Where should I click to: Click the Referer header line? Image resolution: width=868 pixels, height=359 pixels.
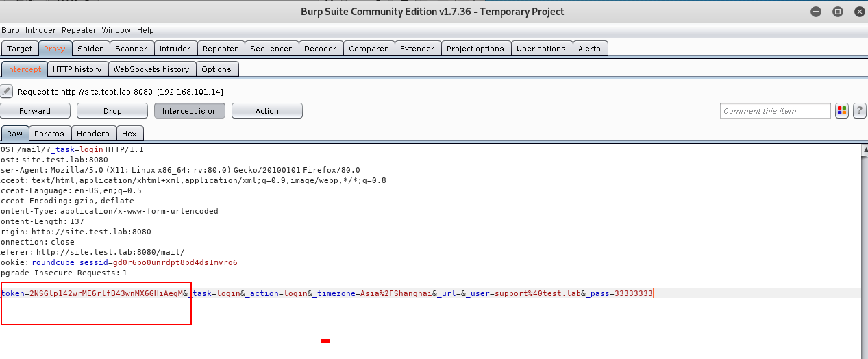point(92,252)
